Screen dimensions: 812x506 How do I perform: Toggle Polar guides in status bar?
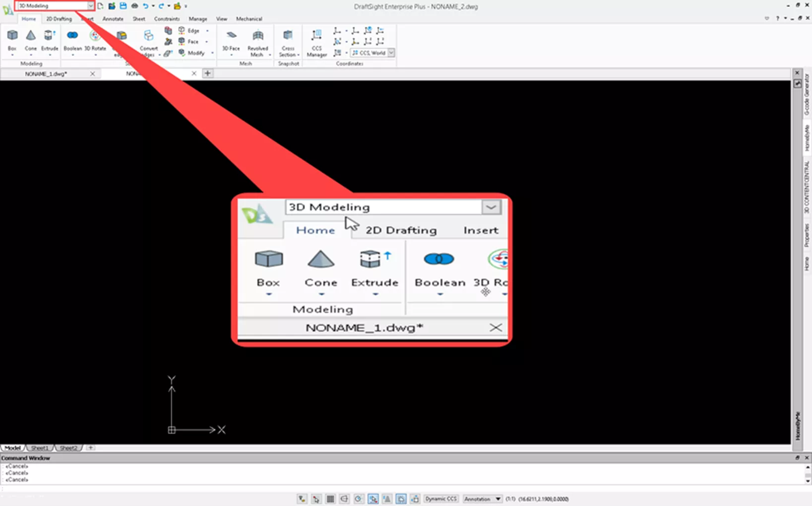coord(358,499)
